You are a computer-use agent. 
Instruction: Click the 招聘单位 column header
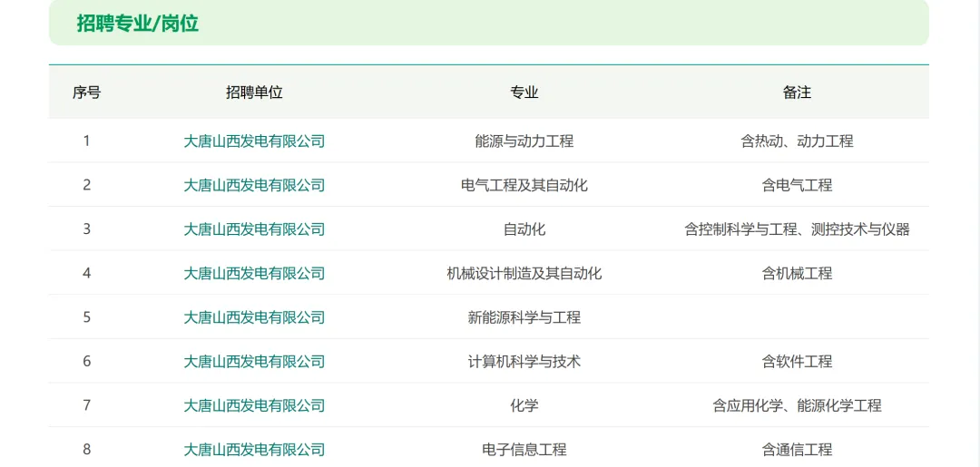coord(254,92)
